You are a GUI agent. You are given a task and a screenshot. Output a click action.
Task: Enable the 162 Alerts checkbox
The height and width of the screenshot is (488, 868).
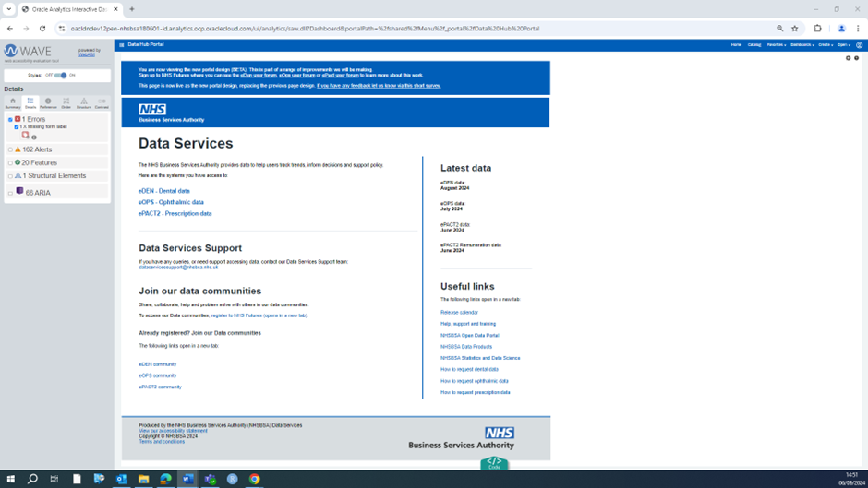(10, 150)
